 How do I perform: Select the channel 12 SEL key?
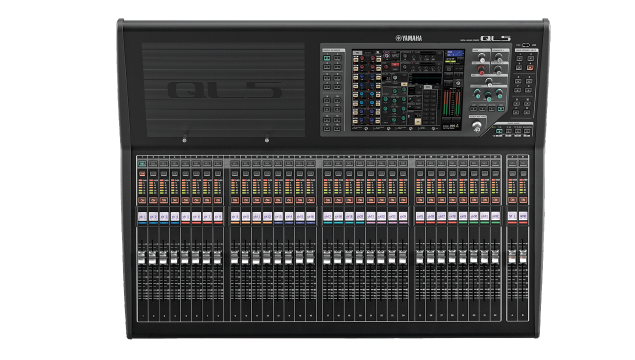(267, 164)
